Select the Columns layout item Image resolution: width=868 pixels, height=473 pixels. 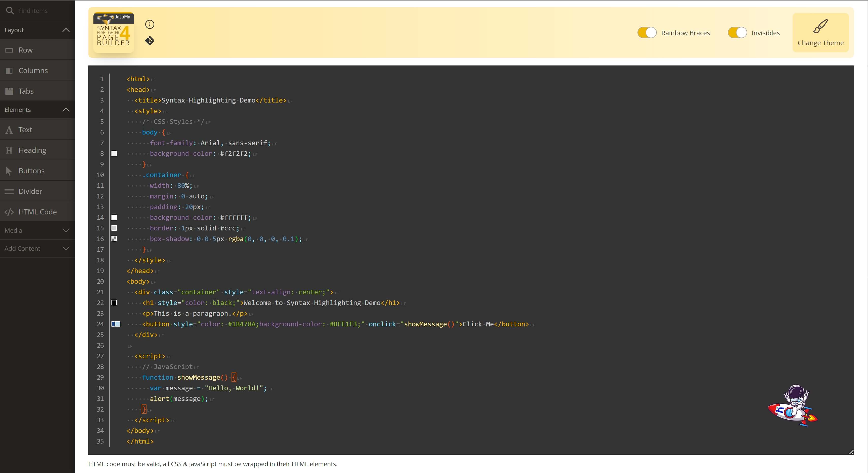click(33, 70)
